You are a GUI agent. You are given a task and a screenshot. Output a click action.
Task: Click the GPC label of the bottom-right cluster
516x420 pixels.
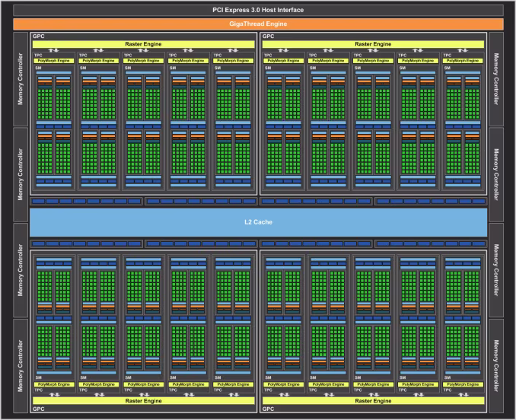click(268, 409)
